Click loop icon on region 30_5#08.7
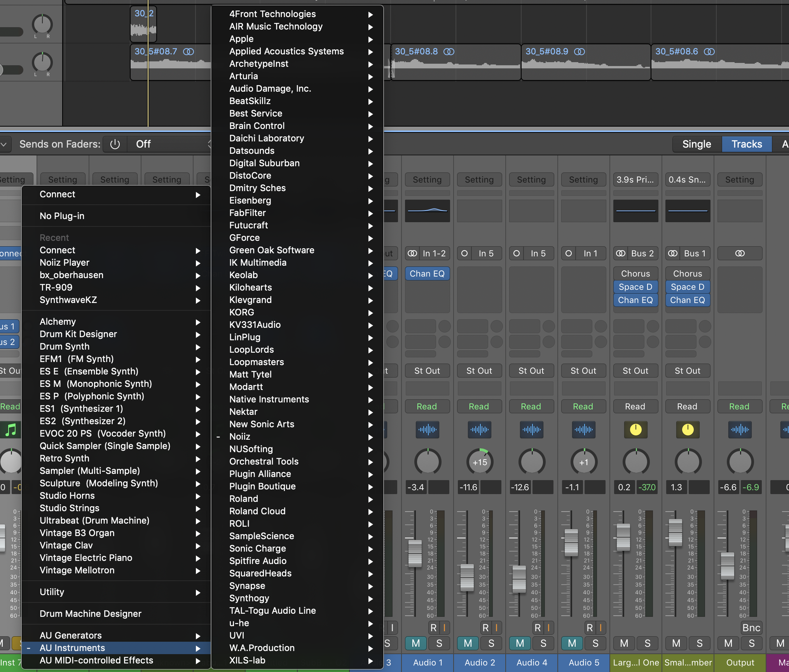Viewport: 789px width, 672px height. point(189,52)
